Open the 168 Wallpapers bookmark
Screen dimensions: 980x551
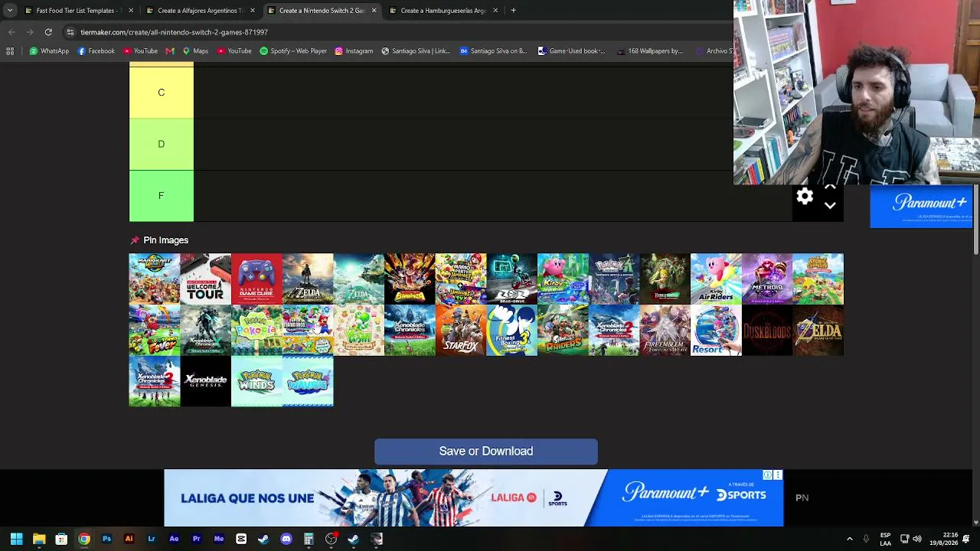[x=649, y=51]
